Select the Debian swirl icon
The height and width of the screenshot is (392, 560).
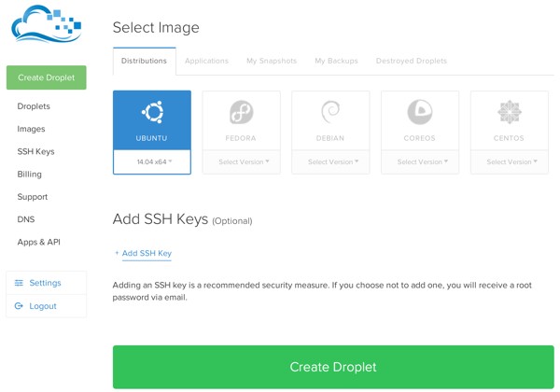point(330,112)
